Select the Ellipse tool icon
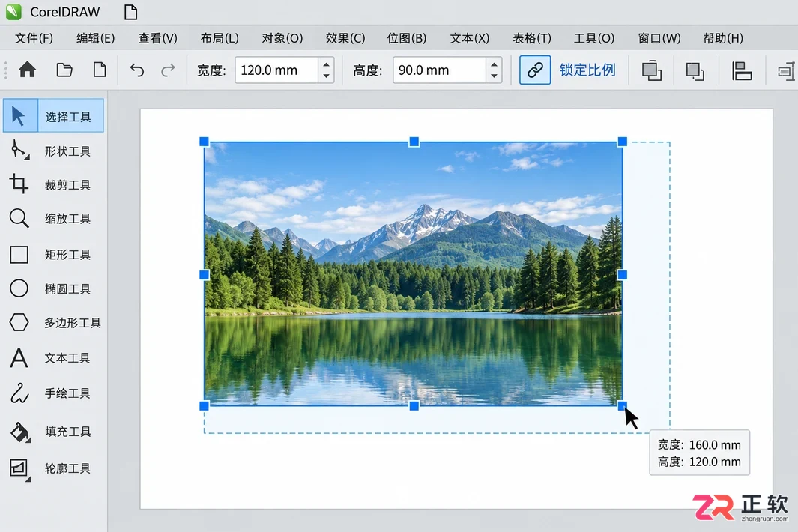This screenshot has width=798, height=532. pyautogui.click(x=19, y=288)
